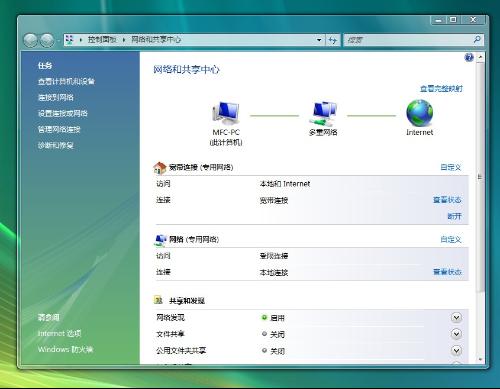Click 查看状态 link for 本地连接
Image resolution: width=500 pixels, height=389 pixels.
[447, 272]
